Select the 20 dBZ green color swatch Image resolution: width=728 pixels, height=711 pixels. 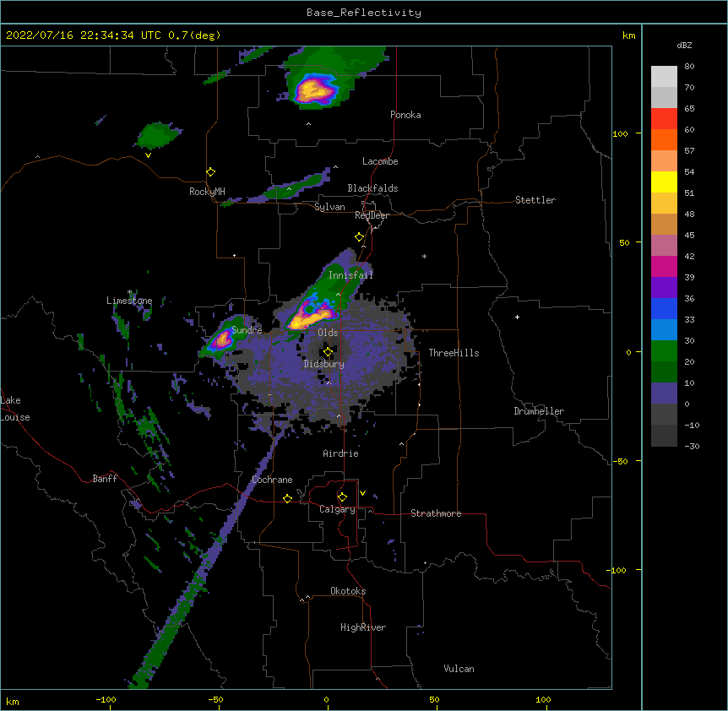click(x=664, y=372)
